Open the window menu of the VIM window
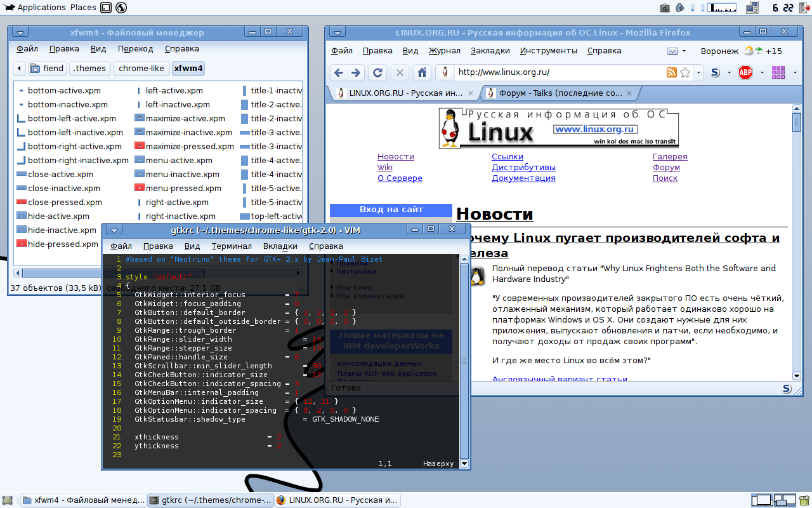Image resolution: width=812 pixels, height=508 pixels. point(114,230)
